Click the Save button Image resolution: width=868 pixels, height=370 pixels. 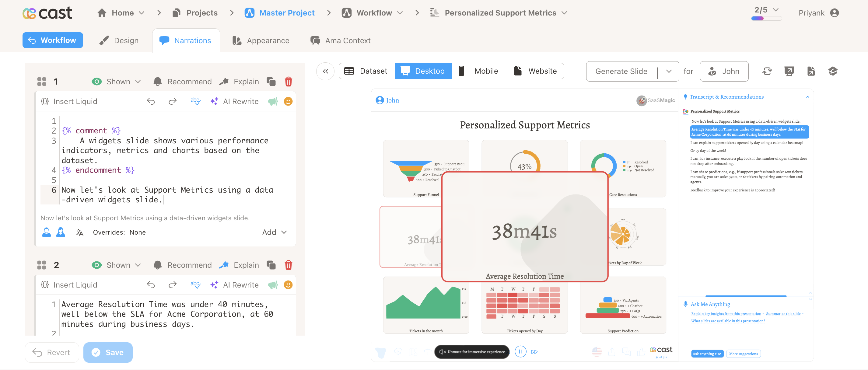[x=108, y=352]
